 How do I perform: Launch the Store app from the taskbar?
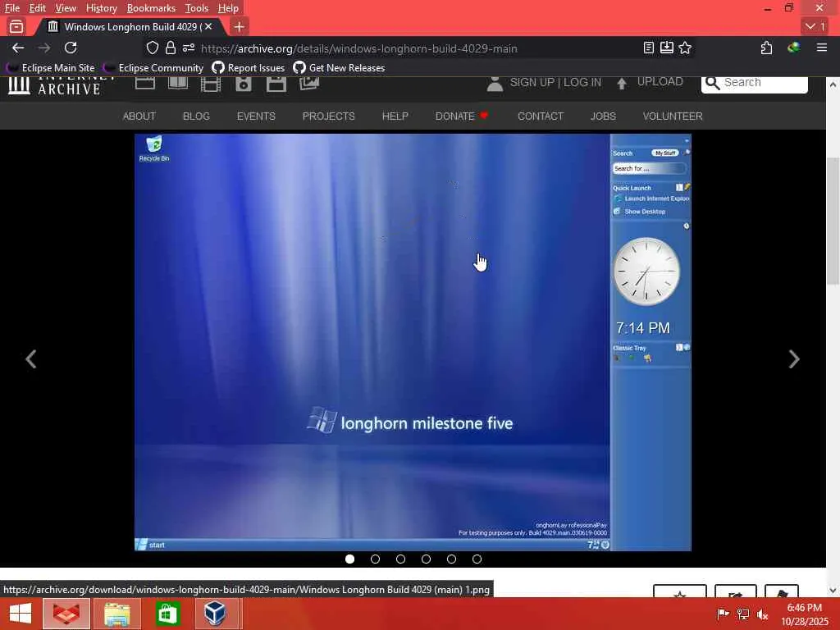coord(167,614)
